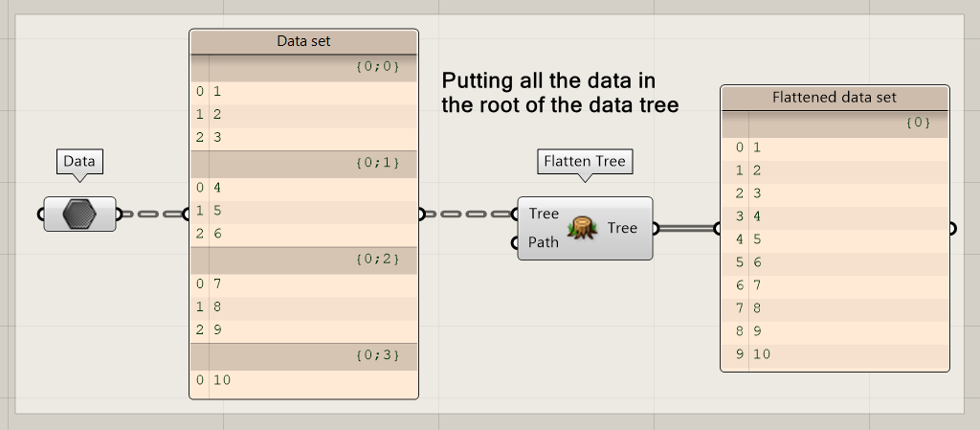Click the input grip of Flattened data set panel
The height and width of the screenshot is (430, 980).
click(718, 229)
